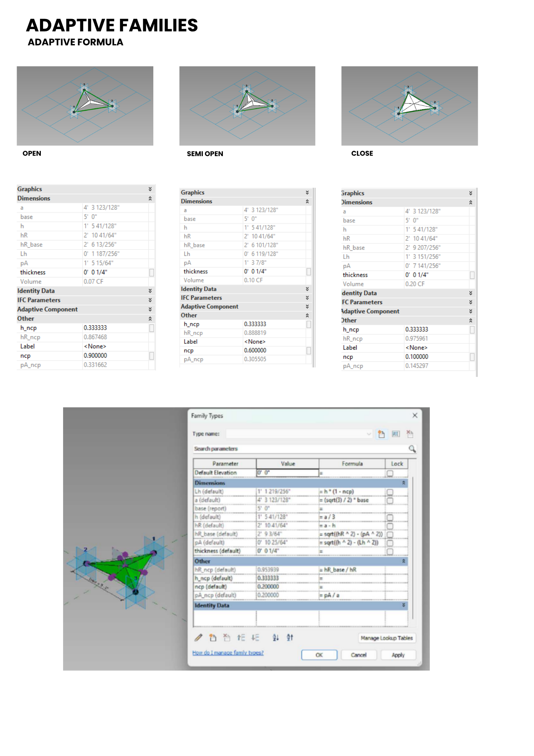Click the Lock column header

397,464
